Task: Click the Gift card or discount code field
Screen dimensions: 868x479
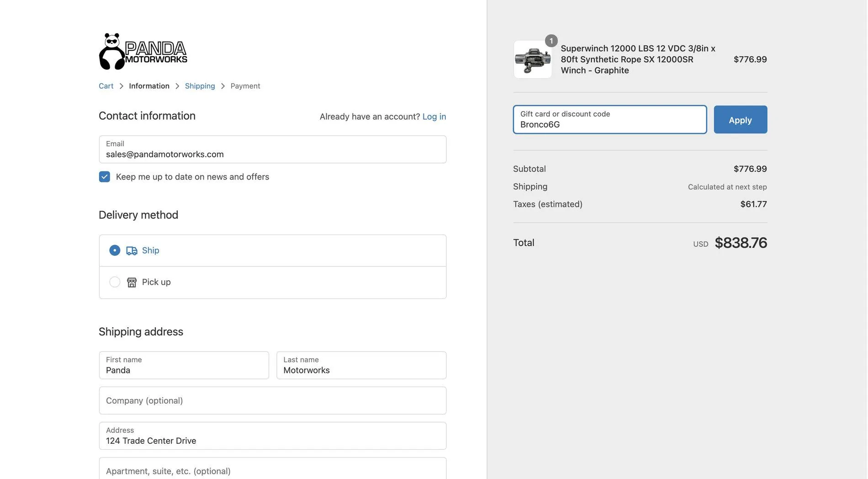Action: 610,120
